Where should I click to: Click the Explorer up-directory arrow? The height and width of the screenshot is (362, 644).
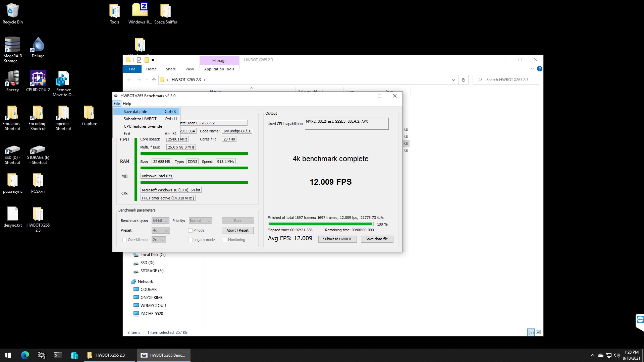[x=154, y=80]
